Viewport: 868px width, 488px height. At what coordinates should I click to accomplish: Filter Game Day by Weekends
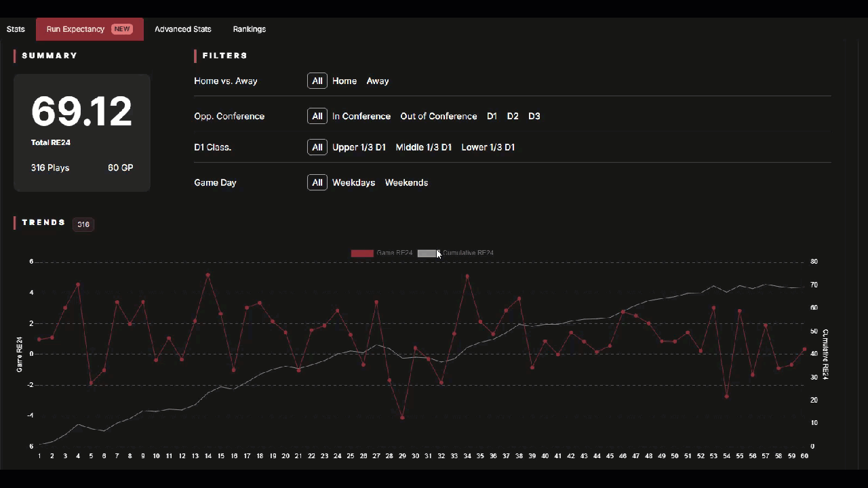pyautogui.click(x=406, y=182)
